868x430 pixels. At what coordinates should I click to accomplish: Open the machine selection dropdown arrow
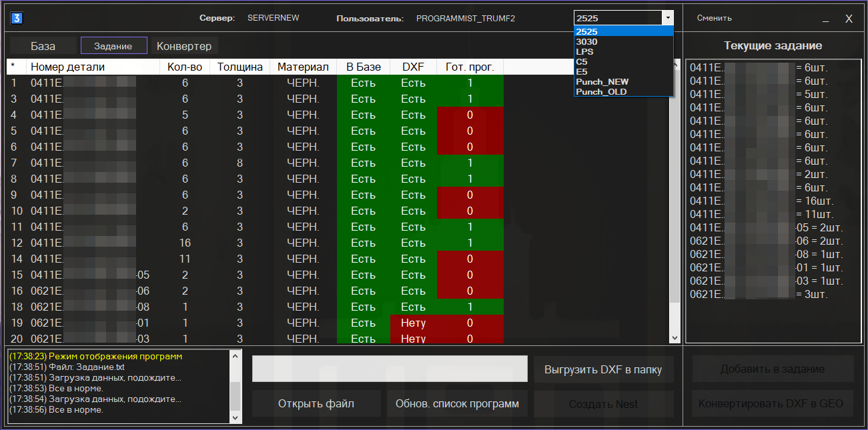tap(667, 18)
